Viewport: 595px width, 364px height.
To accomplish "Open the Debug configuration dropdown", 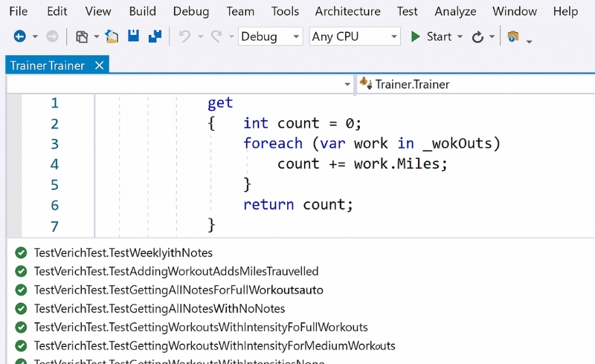I will click(x=270, y=36).
